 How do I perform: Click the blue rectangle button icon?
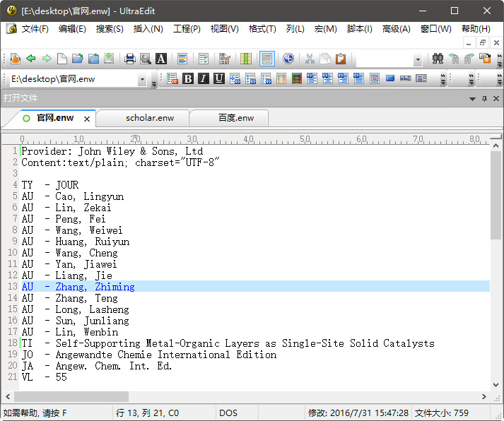pos(390,78)
